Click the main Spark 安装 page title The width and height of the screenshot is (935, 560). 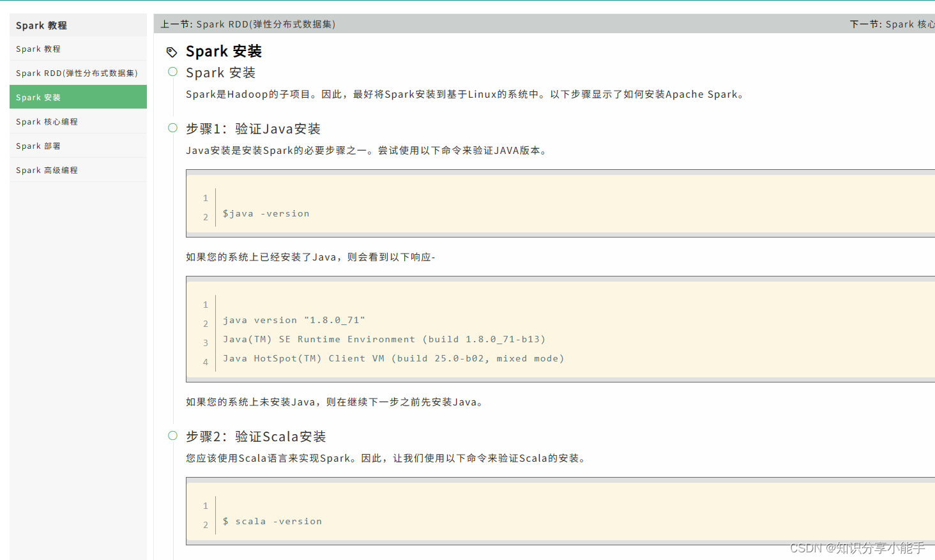point(224,51)
